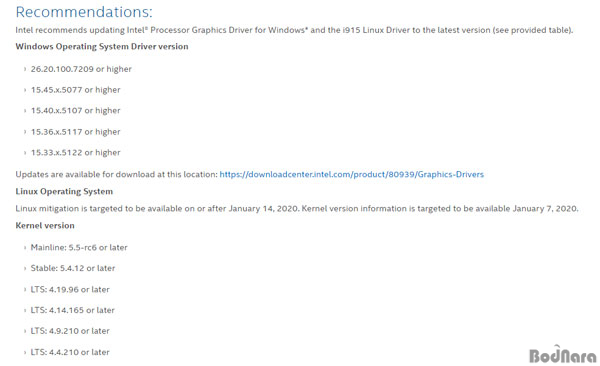Select the LTS: 4.9.210 or later item
The width and height of the screenshot is (600, 366).
70,331
